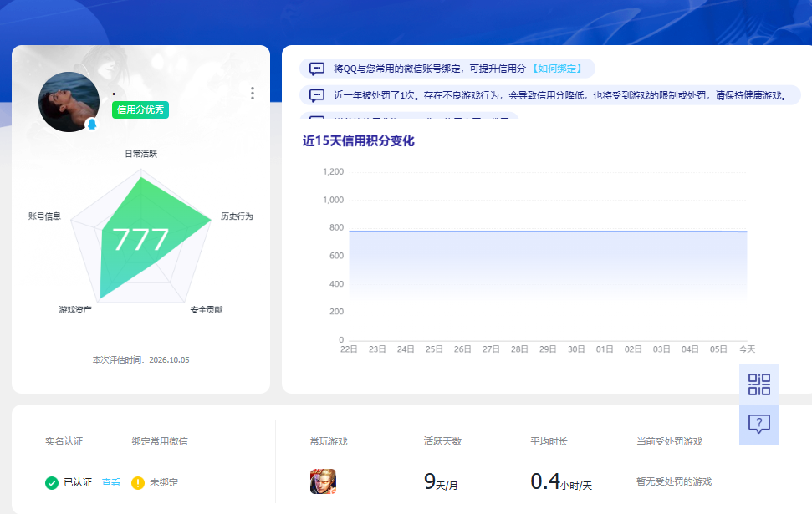Click the 9天/月 value

click(441, 481)
